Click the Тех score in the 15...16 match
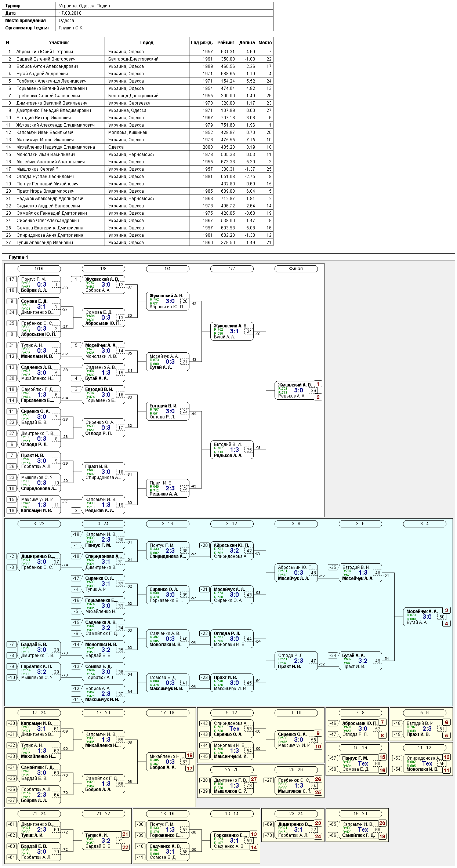 (363, 764)
